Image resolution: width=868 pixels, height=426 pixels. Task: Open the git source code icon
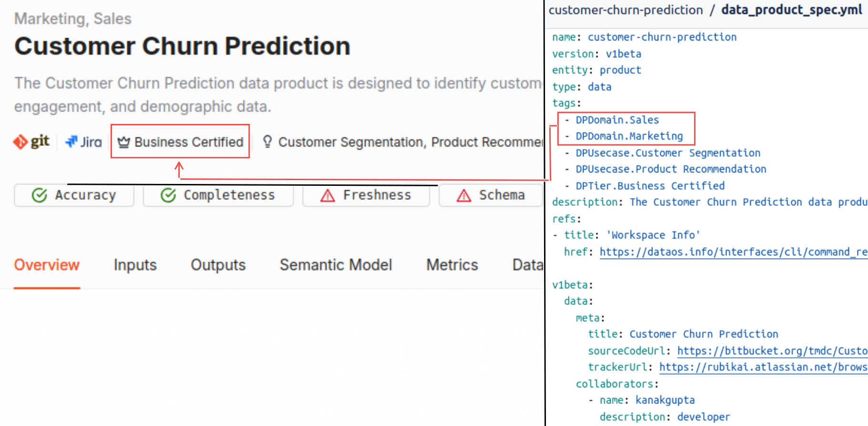(31, 142)
